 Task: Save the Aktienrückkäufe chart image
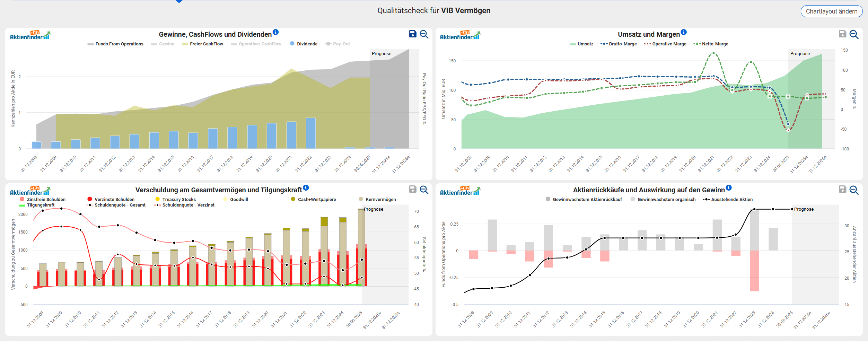[842, 189]
